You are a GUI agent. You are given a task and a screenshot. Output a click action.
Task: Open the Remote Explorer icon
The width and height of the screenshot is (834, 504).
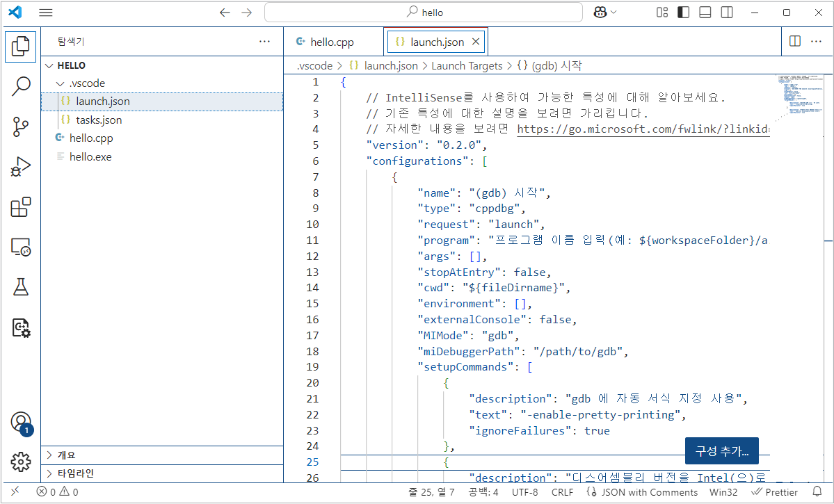pyautogui.click(x=21, y=247)
